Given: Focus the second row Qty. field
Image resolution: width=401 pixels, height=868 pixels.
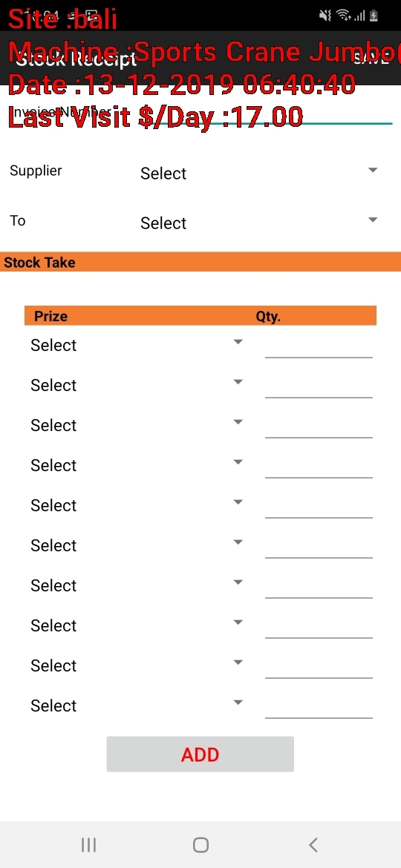Looking at the screenshot, I should (x=319, y=385).
